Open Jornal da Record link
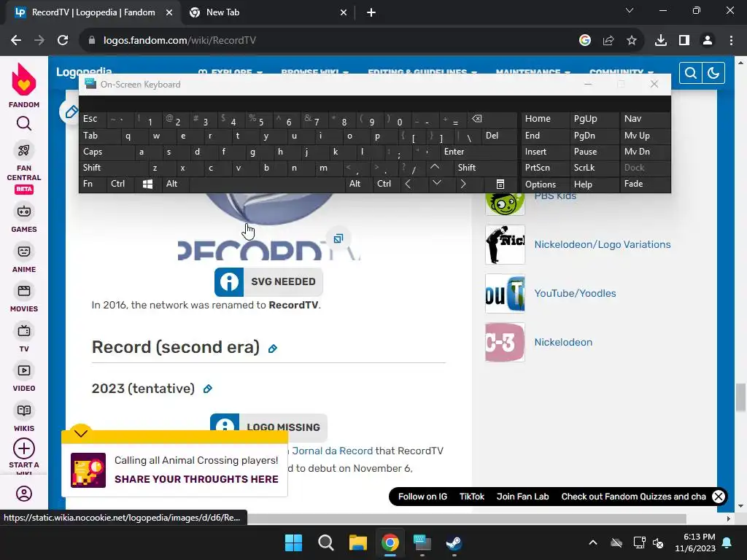The width and height of the screenshot is (747, 560). (x=332, y=451)
